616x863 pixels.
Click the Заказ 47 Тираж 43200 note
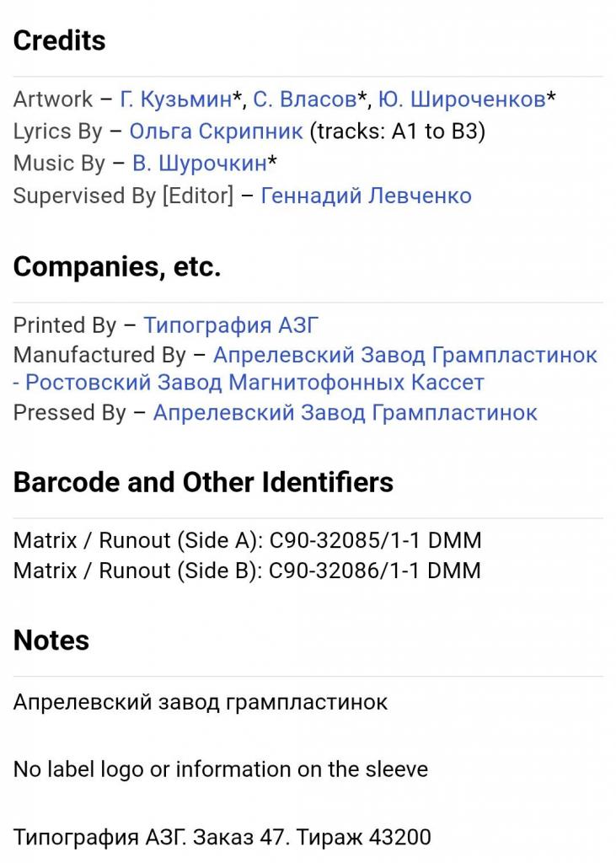pyautogui.click(x=222, y=837)
